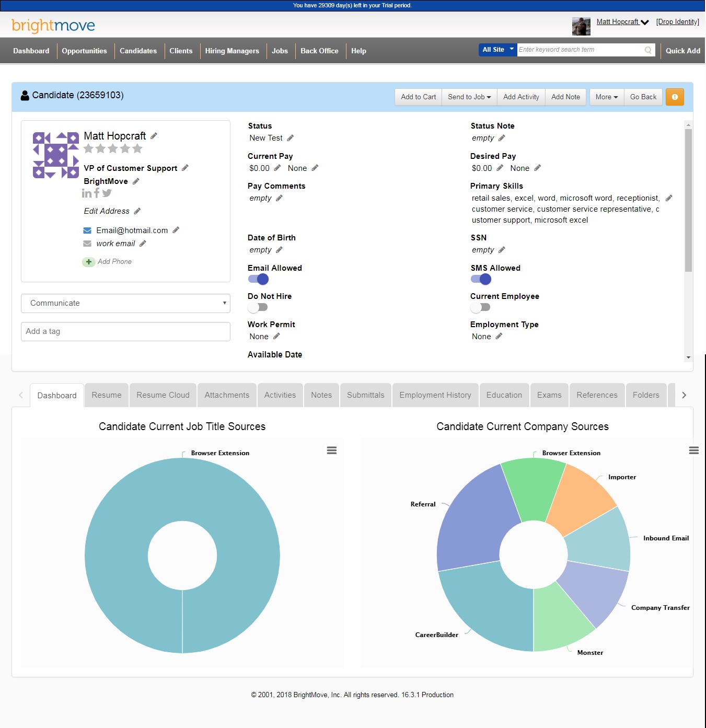Screen dimensions: 706x728
Task: Open the All Site search scope dropdown
Action: [x=497, y=50]
